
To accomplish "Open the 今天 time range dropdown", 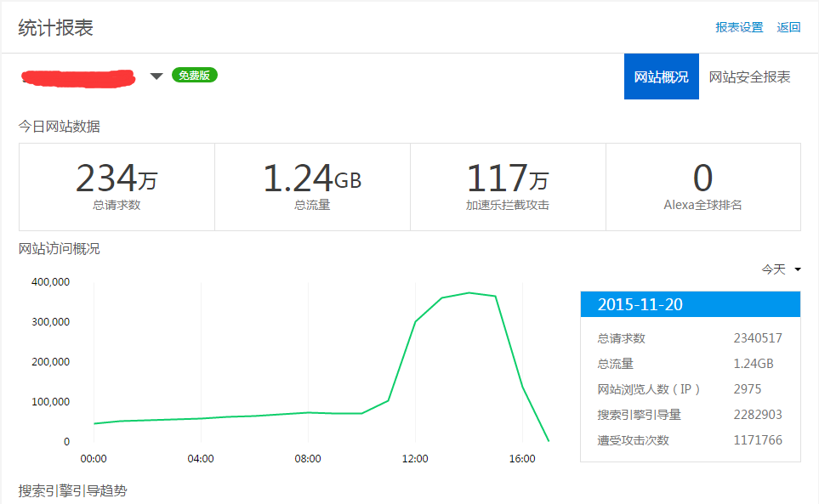I will coord(781,269).
